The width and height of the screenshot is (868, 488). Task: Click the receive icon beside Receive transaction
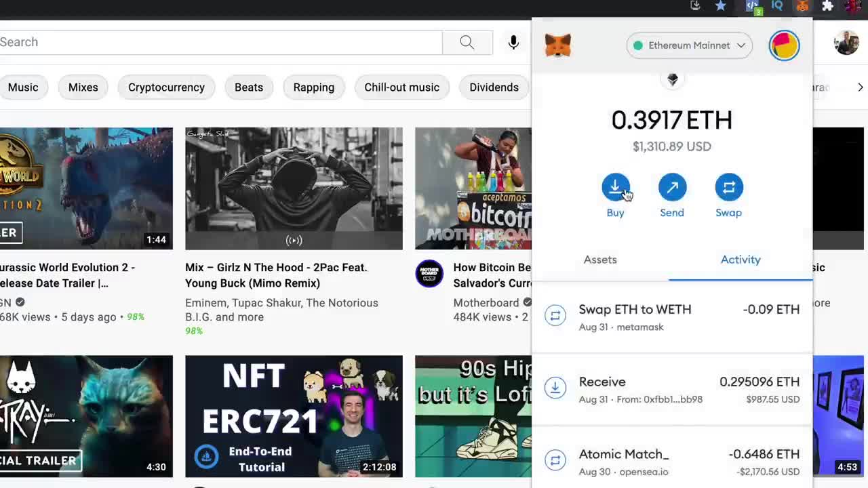coord(555,388)
